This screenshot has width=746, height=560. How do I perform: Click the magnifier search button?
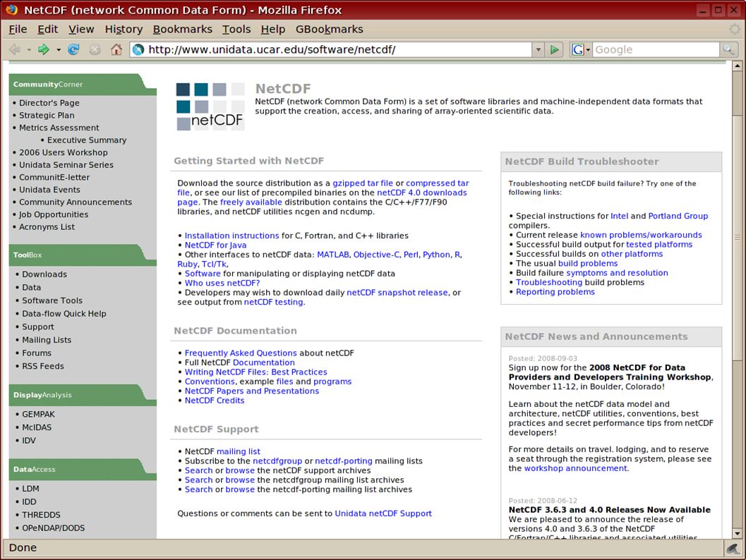(728, 49)
